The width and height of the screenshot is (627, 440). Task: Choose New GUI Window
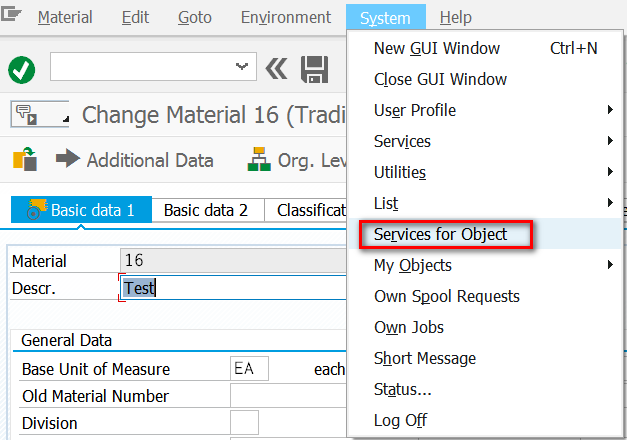[x=485, y=48]
